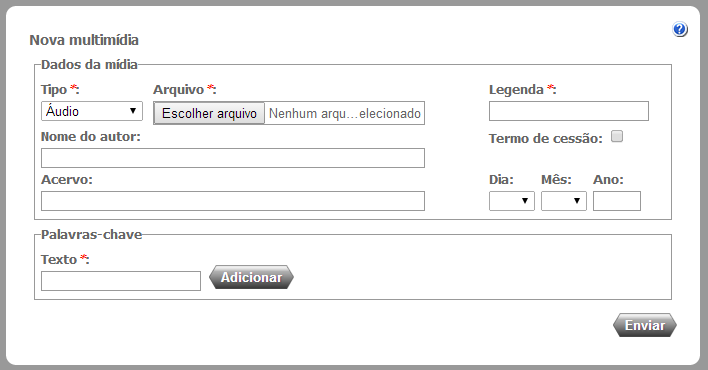Click the Palavras-chave section legend
708x370 pixels.
pos(91,234)
